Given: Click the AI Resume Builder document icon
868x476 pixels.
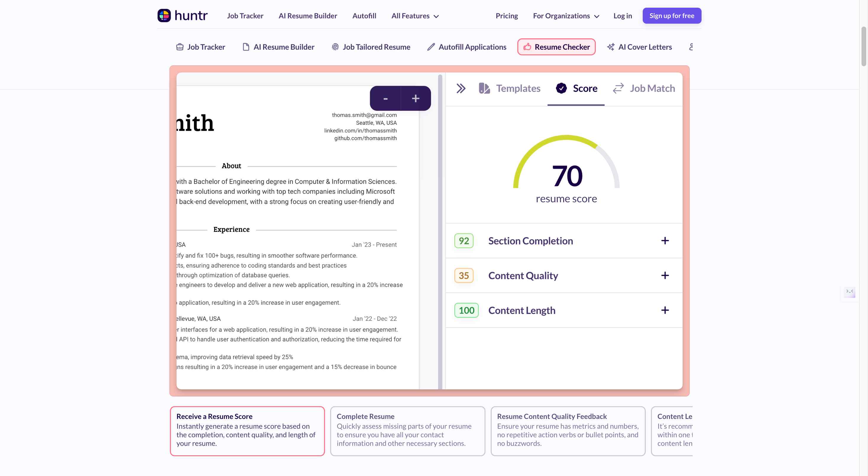Looking at the screenshot, I should tap(246, 47).
